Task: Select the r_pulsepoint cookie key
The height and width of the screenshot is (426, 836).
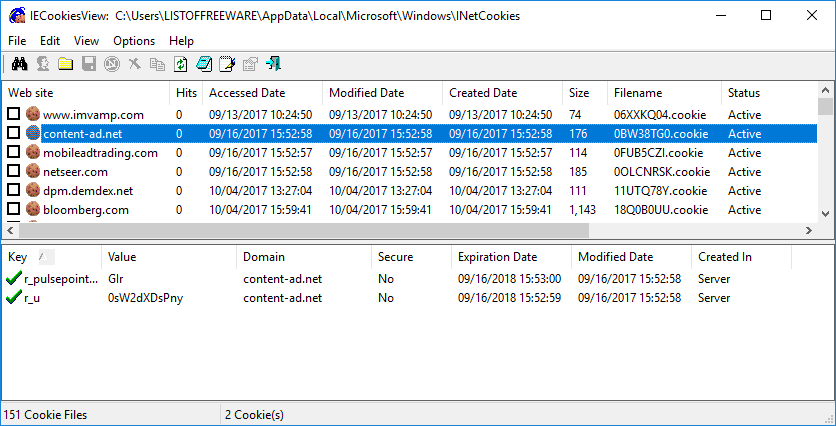Action: click(61, 279)
